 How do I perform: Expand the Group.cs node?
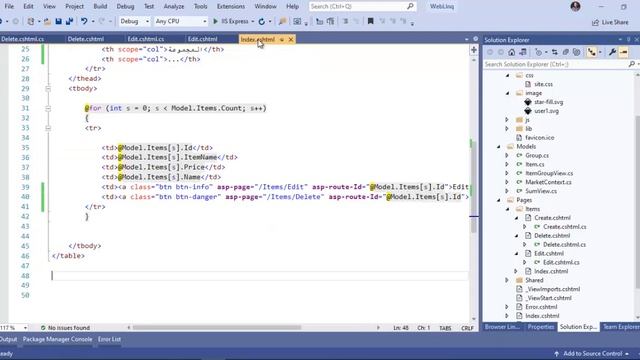coord(507,156)
